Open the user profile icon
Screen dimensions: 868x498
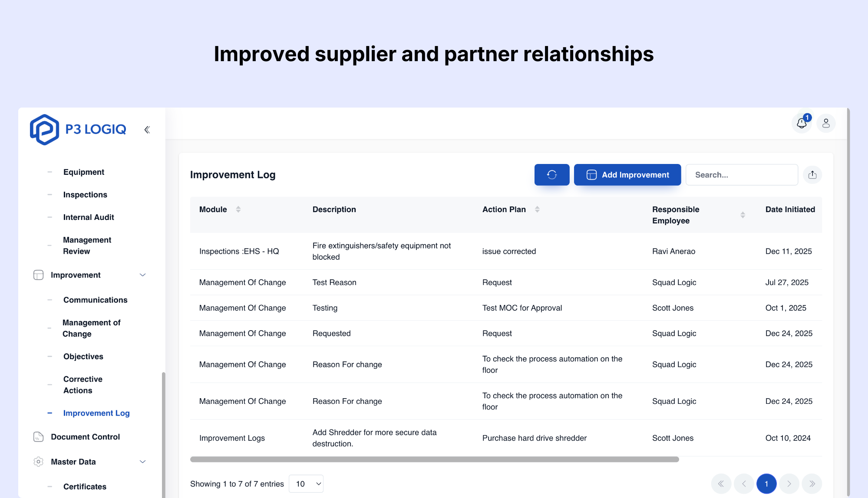[826, 124]
